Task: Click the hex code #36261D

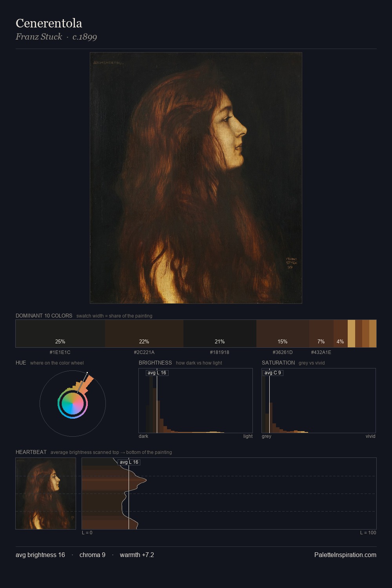Action: pyautogui.click(x=283, y=352)
